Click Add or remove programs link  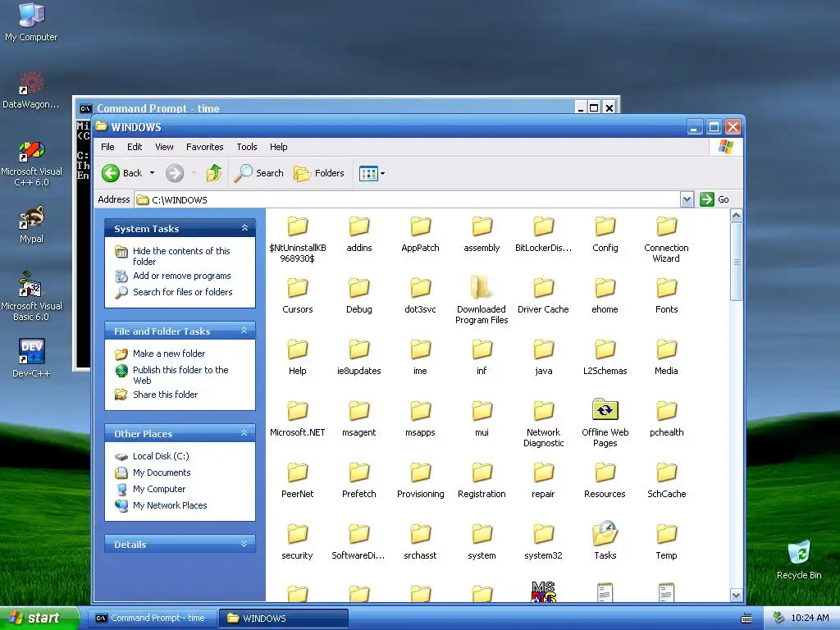click(181, 276)
